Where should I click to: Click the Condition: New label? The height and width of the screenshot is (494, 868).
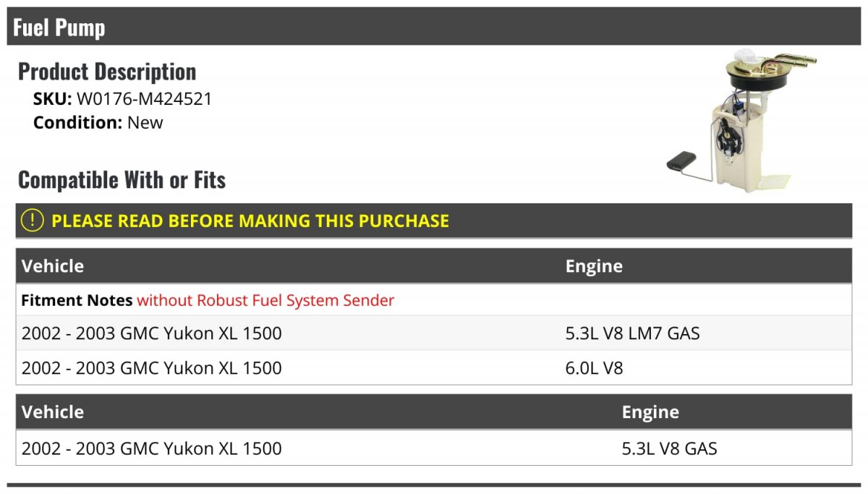(98, 122)
